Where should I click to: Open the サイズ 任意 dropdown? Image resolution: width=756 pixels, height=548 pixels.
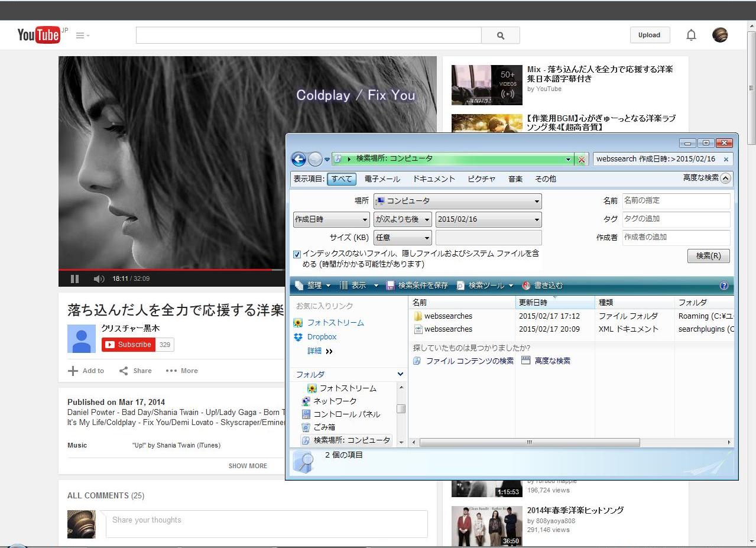403,238
